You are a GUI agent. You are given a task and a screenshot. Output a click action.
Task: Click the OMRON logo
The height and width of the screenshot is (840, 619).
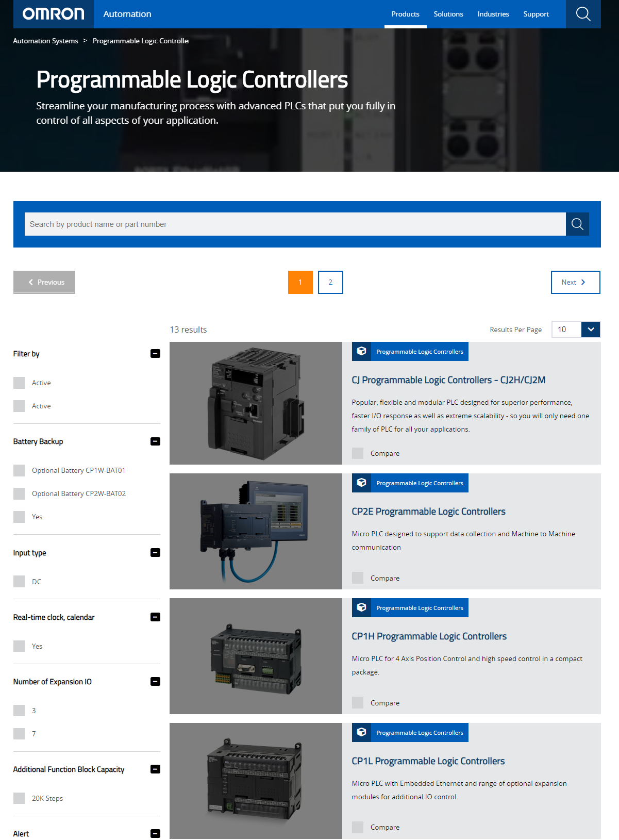pos(53,14)
